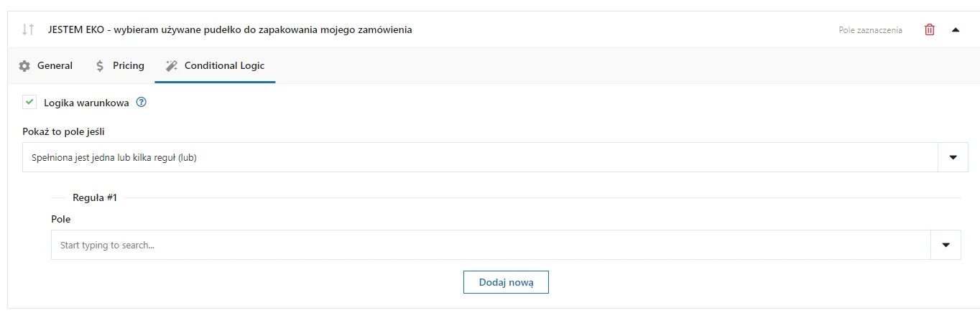The width and height of the screenshot is (980, 313).
Task: Click the Dodaj nową button
Action: [506, 282]
